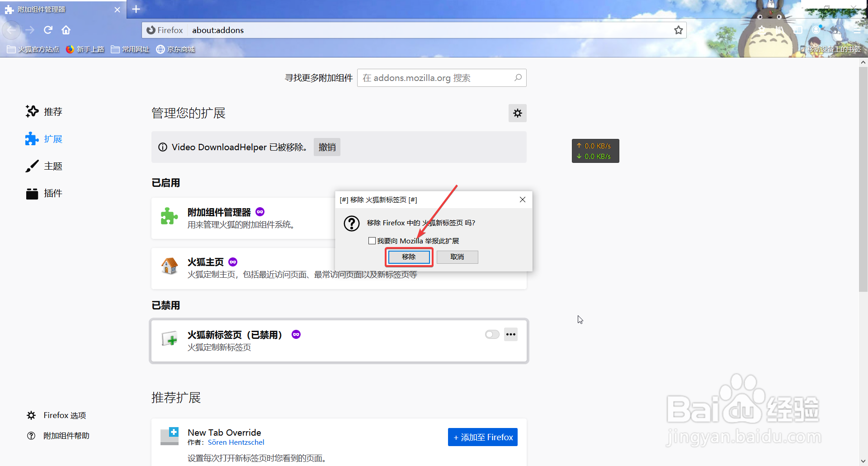Click the recommended badge beside 火狐新标签页
Image resolution: width=868 pixels, height=466 pixels.
coord(296,334)
